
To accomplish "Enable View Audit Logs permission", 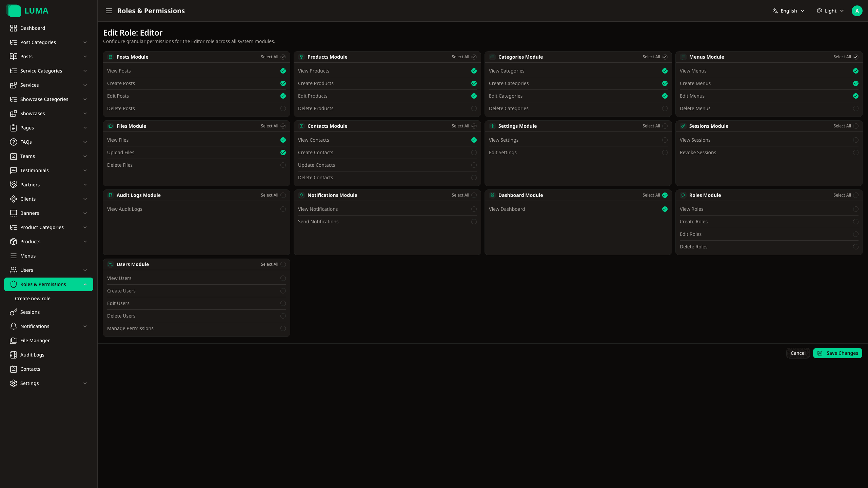I will [283, 209].
